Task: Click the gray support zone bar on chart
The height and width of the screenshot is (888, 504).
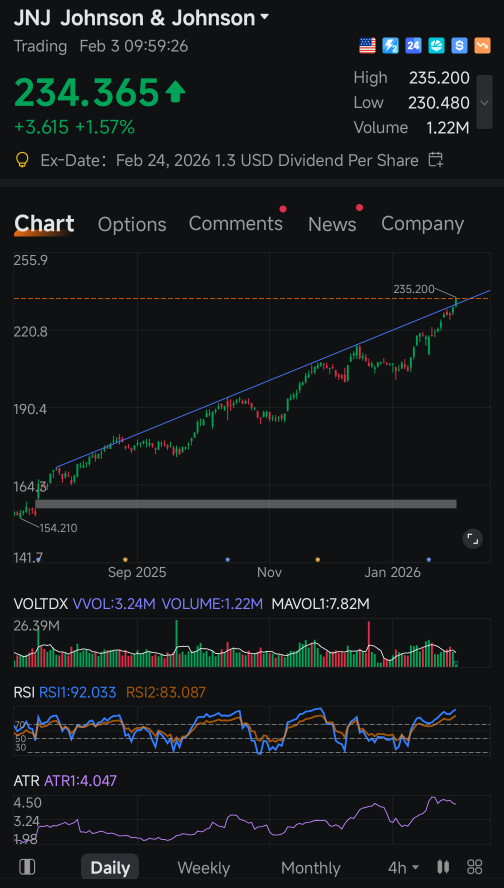Action: click(x=246, y=503)
